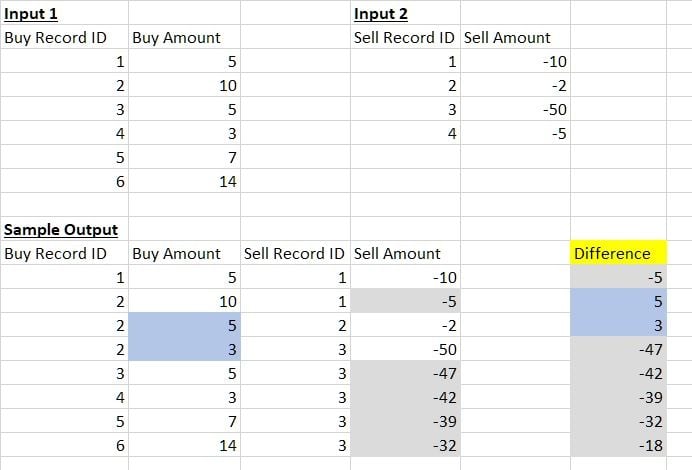Click gray Sell Amount -47 in Sample Output
The width and height of the screenshot is (692, 470).
(x=405, y=373)
